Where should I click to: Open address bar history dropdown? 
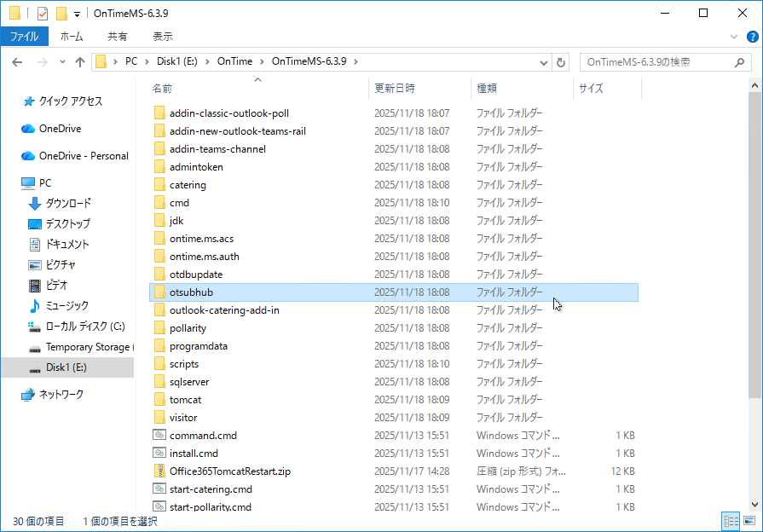(x=545, y=62)
